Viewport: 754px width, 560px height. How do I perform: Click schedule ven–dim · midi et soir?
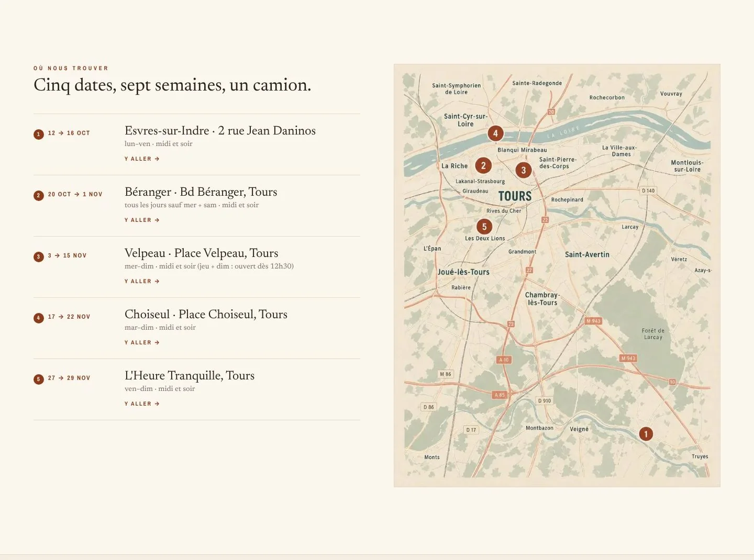[160, 388]
